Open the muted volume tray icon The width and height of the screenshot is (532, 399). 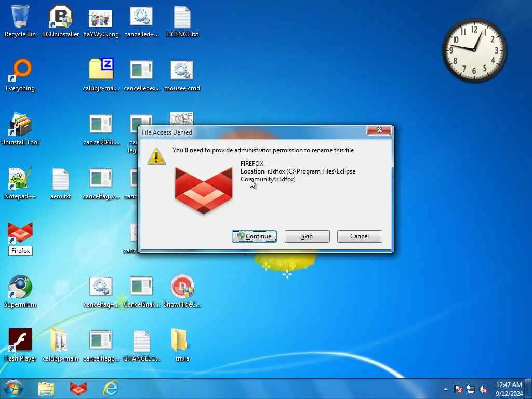coord(484,389)
